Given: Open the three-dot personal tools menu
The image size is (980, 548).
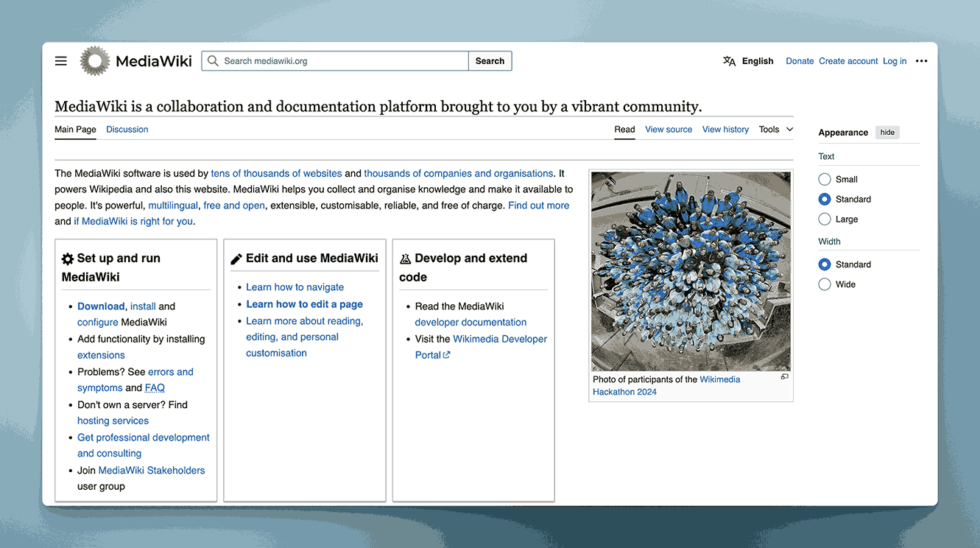Looking at the screenshot, I should [x=921, y=61].
